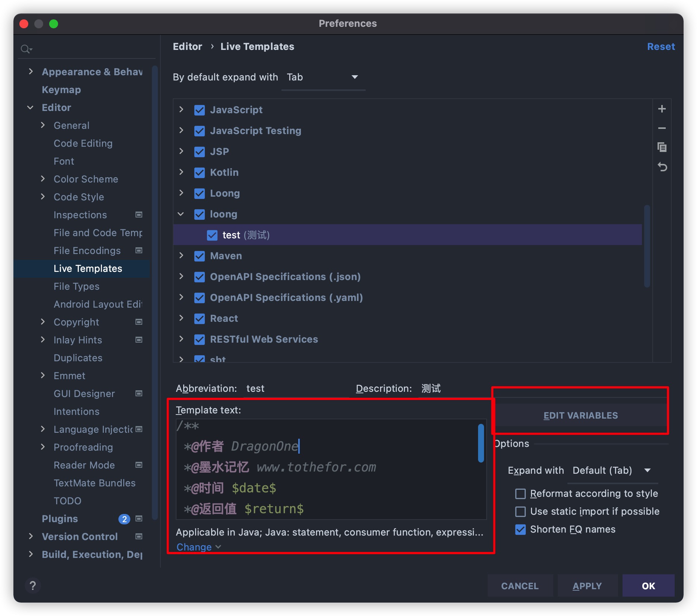Expand the RESTful Web Services group
Image resolution: width=697 pixels, height=616 pixels.
[x=181, y=339]
